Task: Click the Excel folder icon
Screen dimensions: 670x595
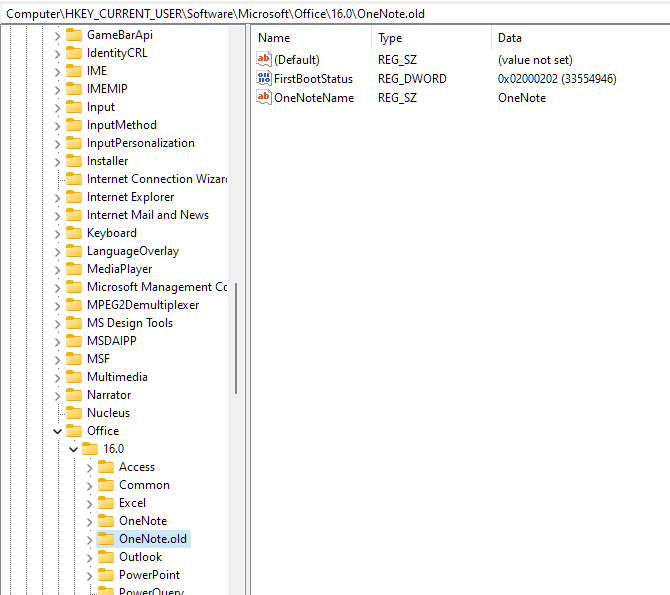Action: [x=106, y=503]
